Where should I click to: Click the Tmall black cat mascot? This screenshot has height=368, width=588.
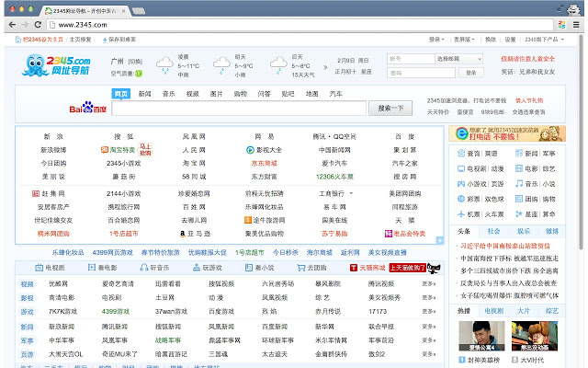(434, 268)
